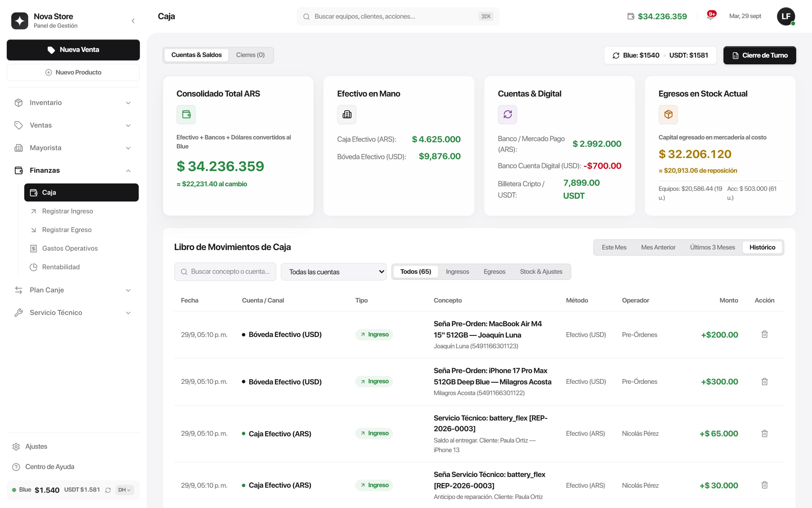The image size is (812, 508).
Task: Click the Nueva Venta button
Action: coord(73,50)
